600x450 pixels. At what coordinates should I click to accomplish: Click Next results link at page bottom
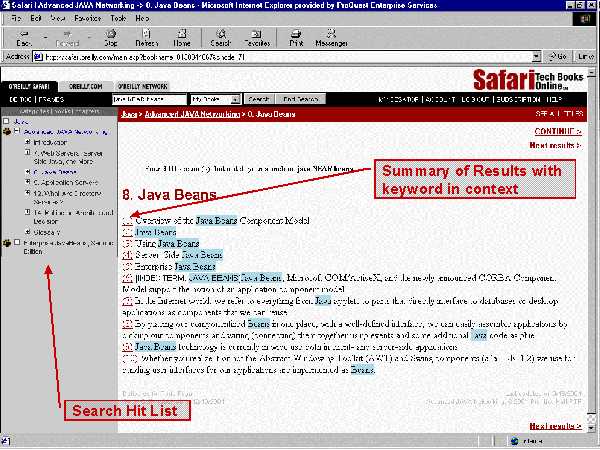(556, 426)
